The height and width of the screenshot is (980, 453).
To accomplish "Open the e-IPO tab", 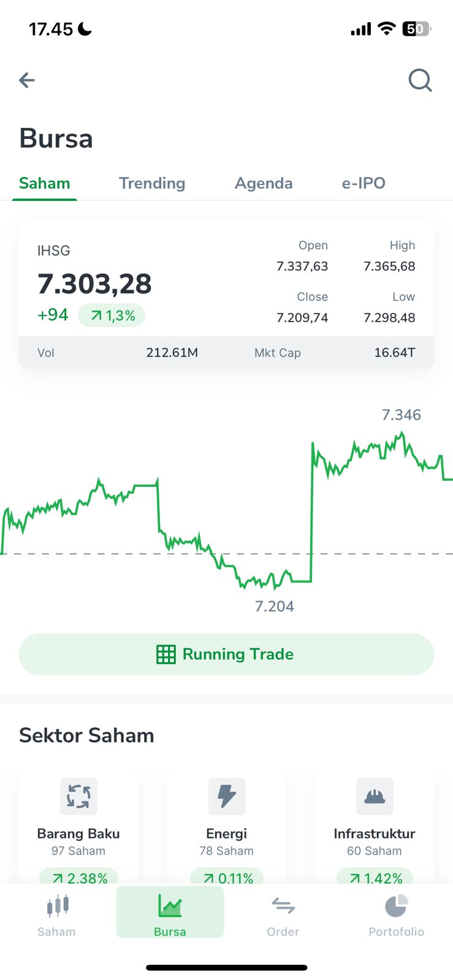I will [364, 183].
